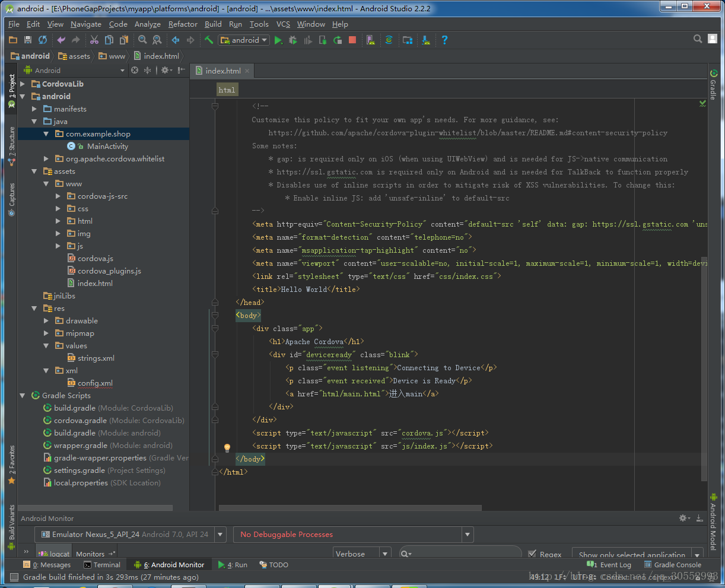Click the Scroll from Source target icon
This screenshot has width=725, height=588.
pyautogui.click(x=135, y=70)
